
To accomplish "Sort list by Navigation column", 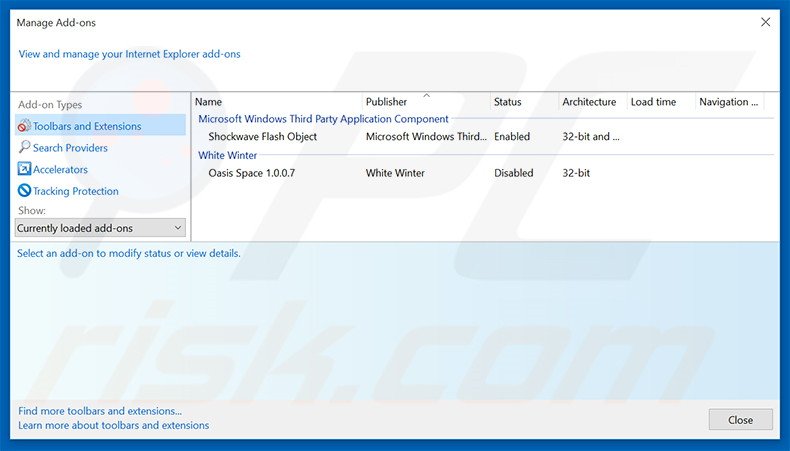I will pyautogui.click(x=730, y=101).
